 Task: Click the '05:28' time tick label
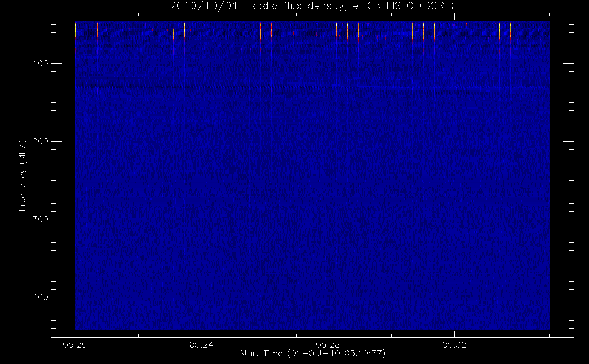click(x=328, y=345)
